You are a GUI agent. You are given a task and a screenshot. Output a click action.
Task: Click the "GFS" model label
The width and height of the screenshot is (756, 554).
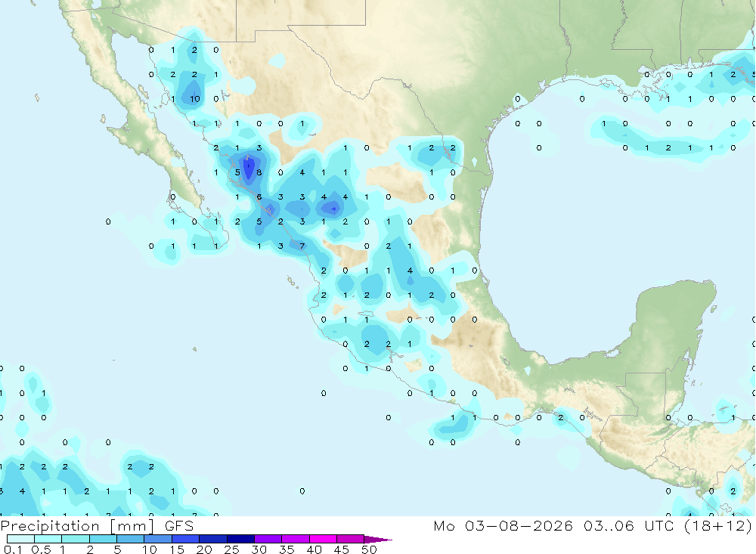179,525
